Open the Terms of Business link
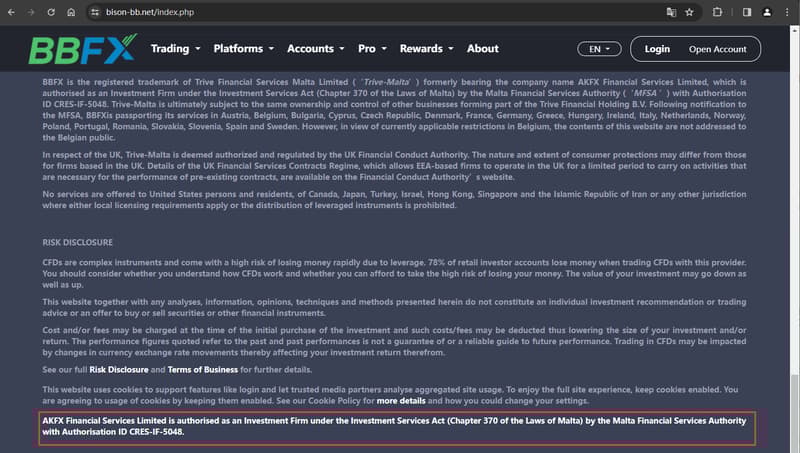Image resolution: width=800 pixels, height=453 pixels. click(x=203, y=369)
